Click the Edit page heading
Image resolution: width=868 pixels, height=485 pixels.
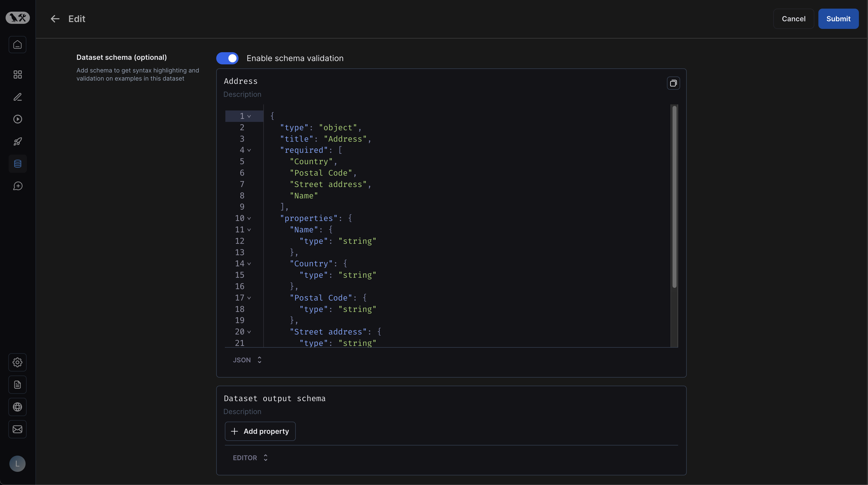click(77, 19)
